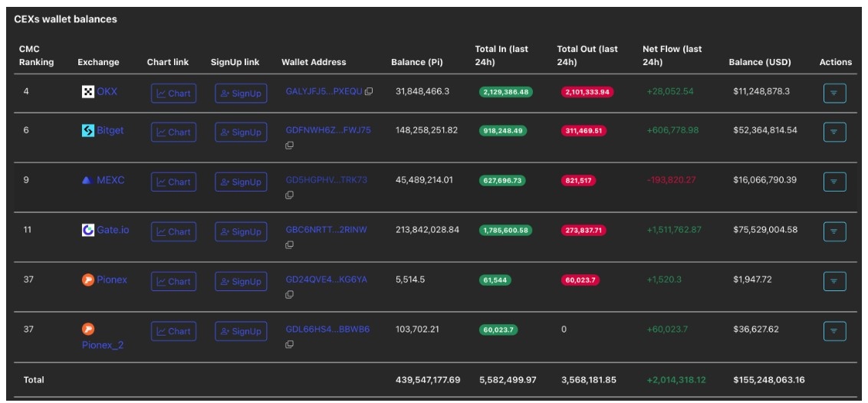
Task: Copy the Gate.io wallet address icon
Action: (x=289, y=245)
